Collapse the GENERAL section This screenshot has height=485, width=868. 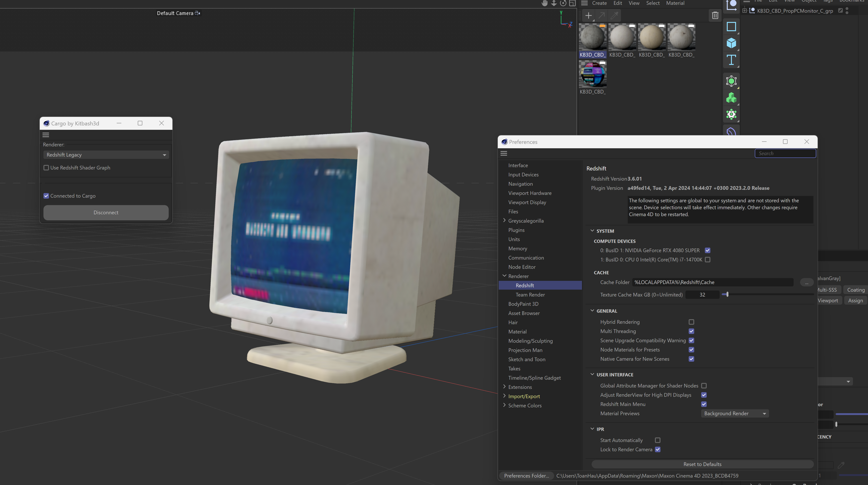(x=592, y=311)
